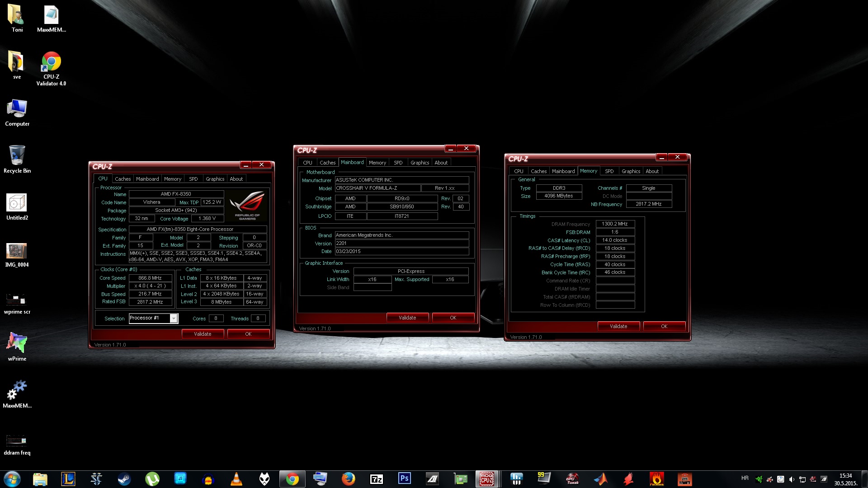Open SPD tab in middle CPU-Z window
Image resolution: width=868 pixels, height=488 pixels.
398,163
